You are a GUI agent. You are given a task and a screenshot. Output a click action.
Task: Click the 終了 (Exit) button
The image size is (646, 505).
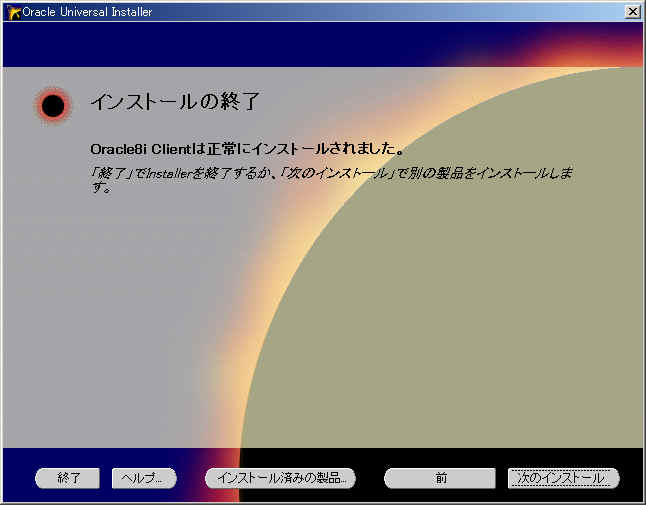pyautogui.click(x=68, y=478)
